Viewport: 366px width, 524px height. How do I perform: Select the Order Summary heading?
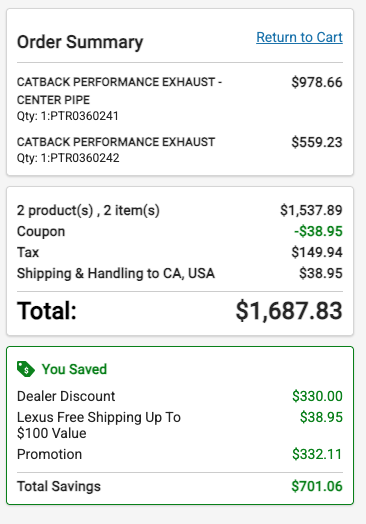click(x=80, y=42)
